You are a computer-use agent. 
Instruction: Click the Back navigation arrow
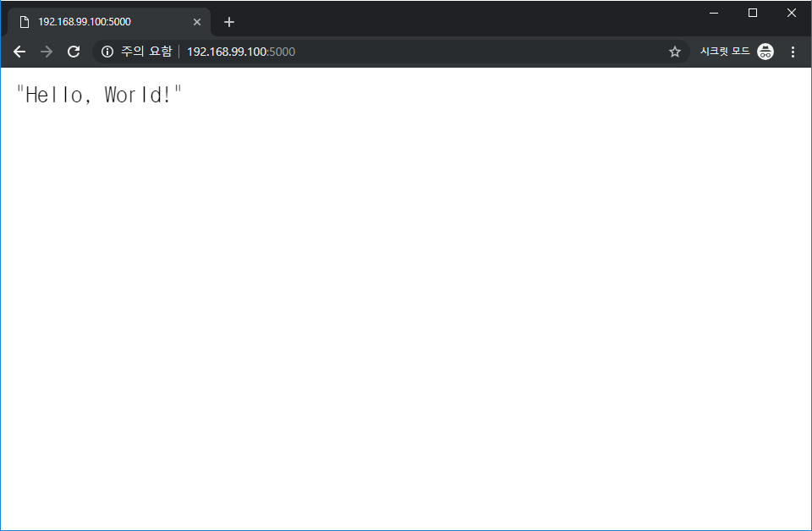(x=19, y=52)
